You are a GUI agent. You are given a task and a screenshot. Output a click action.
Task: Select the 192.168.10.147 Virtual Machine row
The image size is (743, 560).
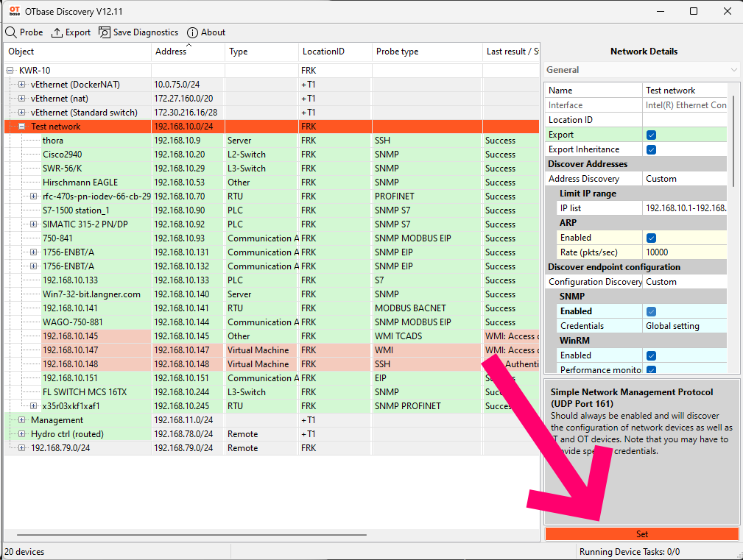[x=272, y=350]
